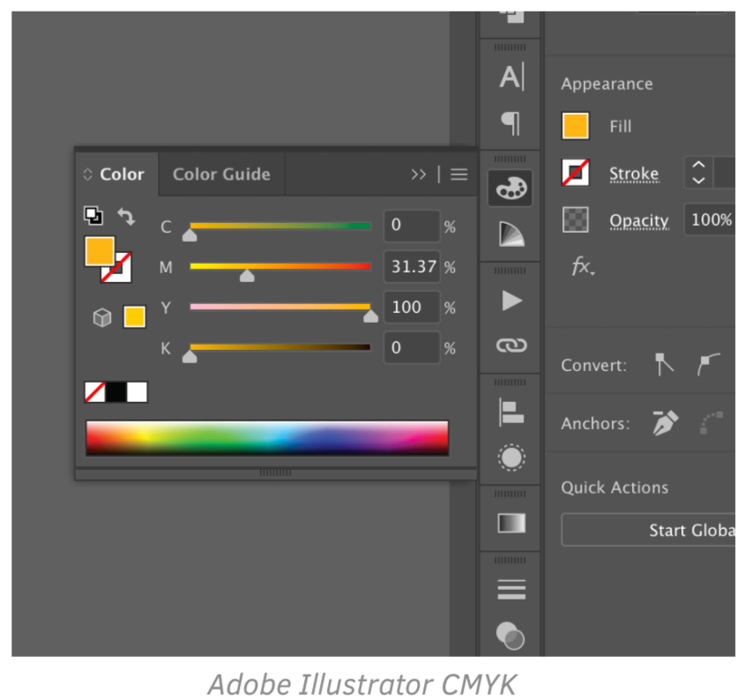751x700 pixels.
Task: Cycle Color panel view using tab arrows
Action: pos(87,175)
